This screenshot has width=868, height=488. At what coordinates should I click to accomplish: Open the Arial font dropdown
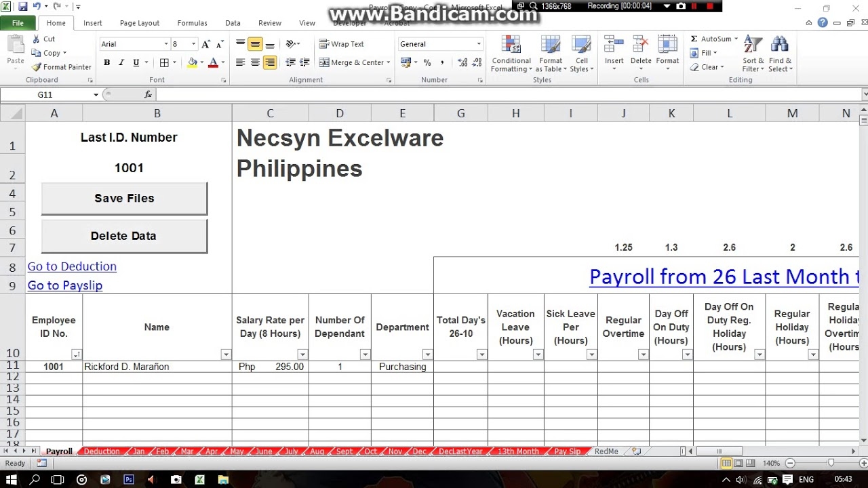(165, 43)
